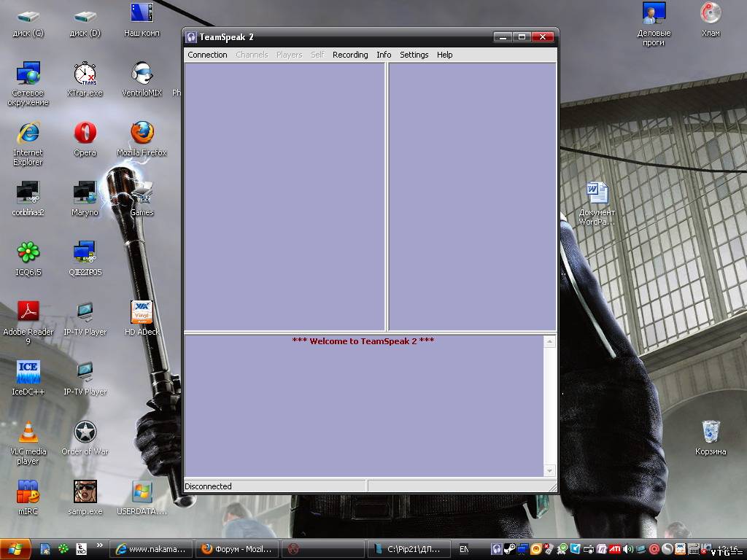
Task: Select the IP-TV Player icon beside IceDC++
Action: [85, 378]
